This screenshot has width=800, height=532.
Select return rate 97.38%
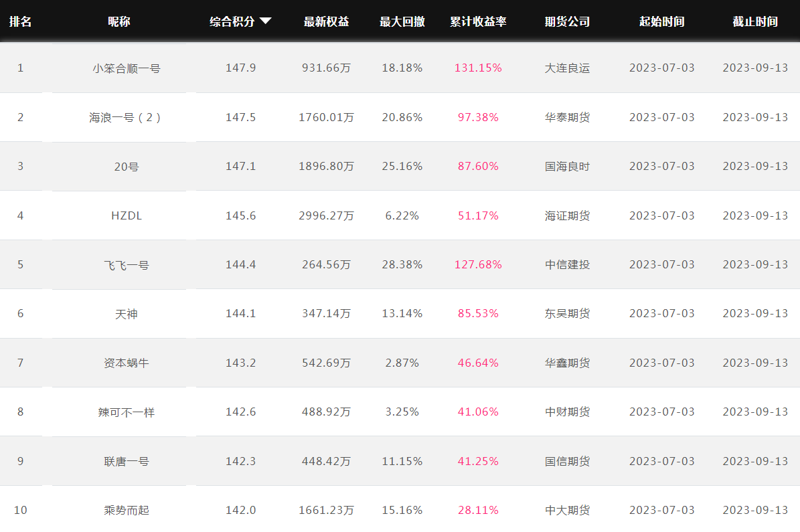coord(478,117)
